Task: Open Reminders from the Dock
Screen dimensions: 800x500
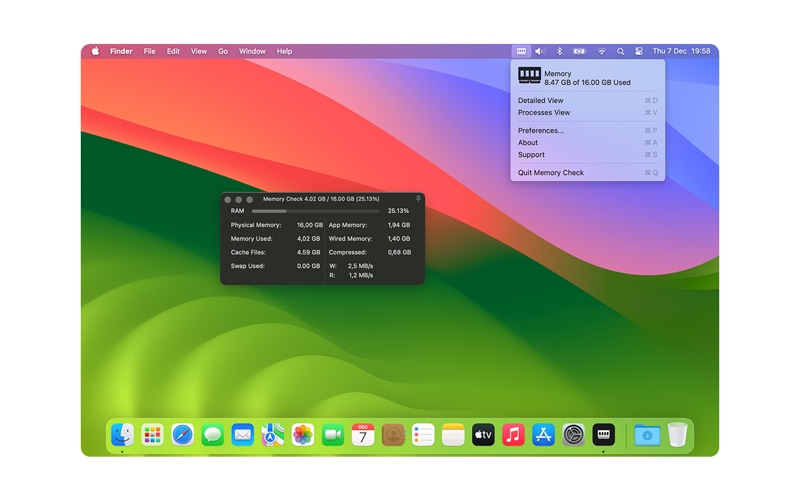Action: tap(423, 435)
